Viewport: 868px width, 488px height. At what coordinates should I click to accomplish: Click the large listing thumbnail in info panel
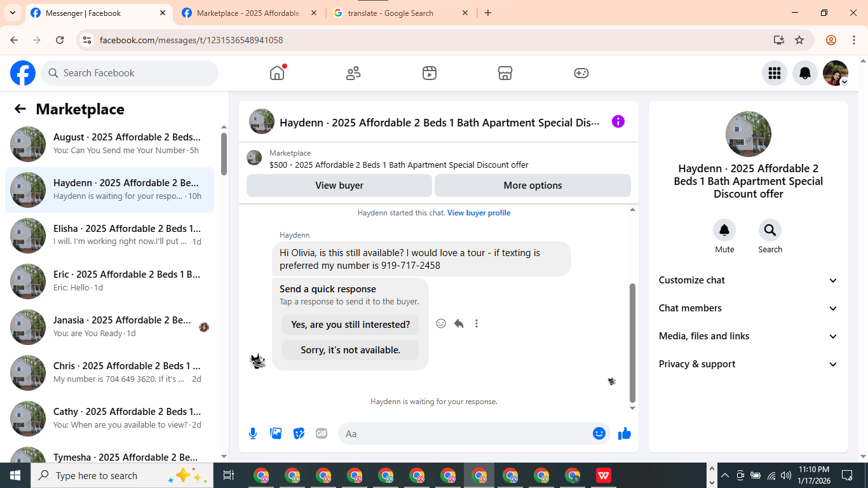[x=749, y=134]
